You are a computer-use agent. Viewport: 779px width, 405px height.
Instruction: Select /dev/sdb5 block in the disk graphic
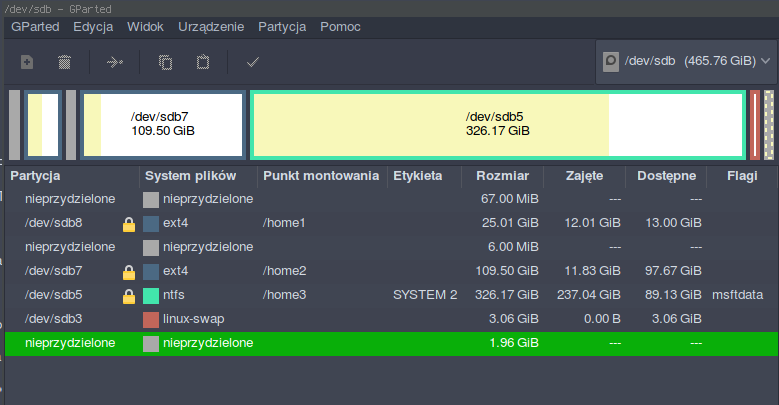click(497, 124)
